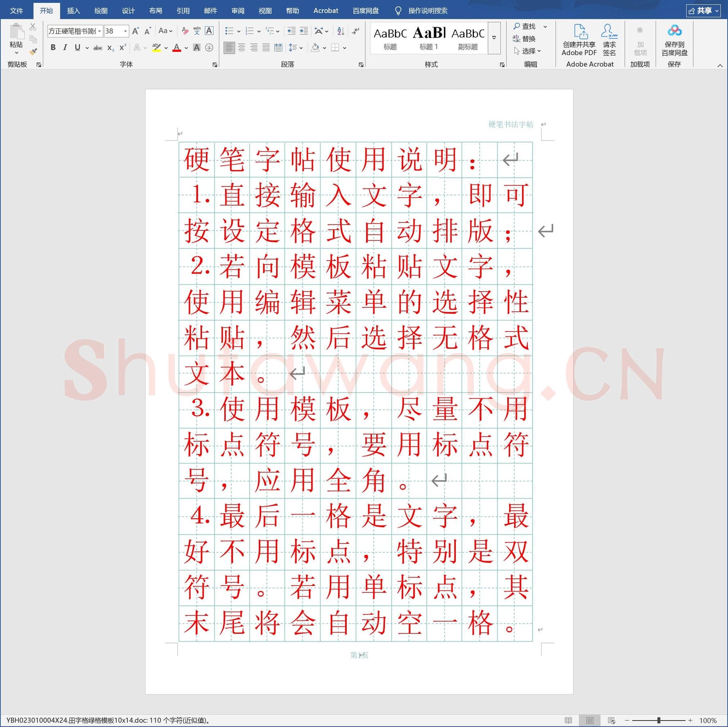Apply character shading icon
Screen dimensions: 728x727
tap(197, 48)
